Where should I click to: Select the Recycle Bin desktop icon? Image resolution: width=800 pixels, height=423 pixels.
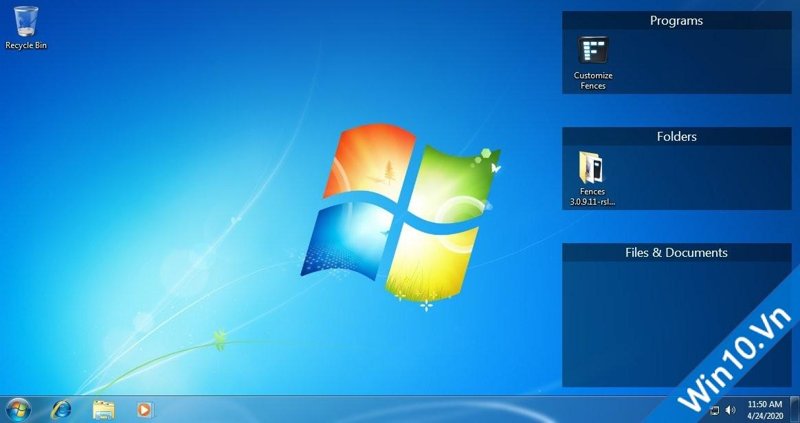[26, 28]
